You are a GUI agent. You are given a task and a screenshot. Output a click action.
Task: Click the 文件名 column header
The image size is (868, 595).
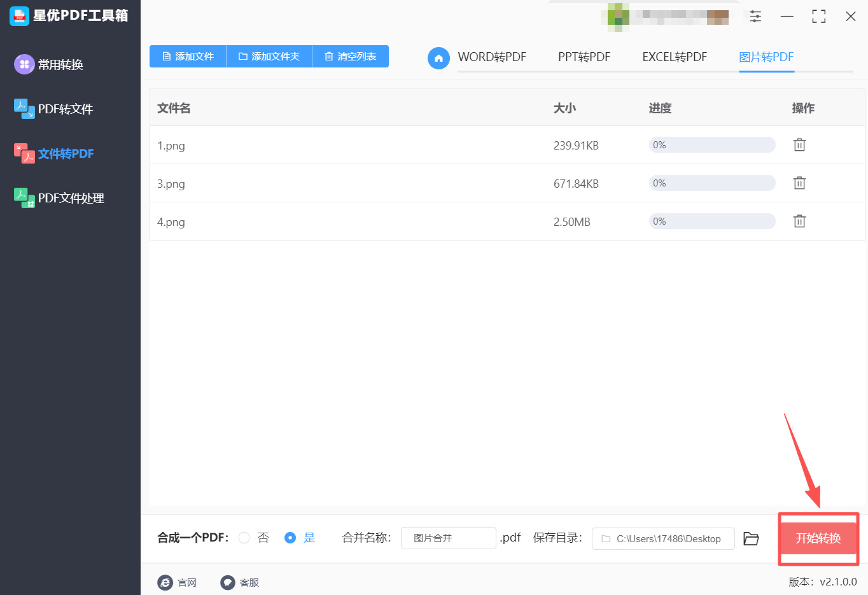pyautogui.click(x=174, y=108)
